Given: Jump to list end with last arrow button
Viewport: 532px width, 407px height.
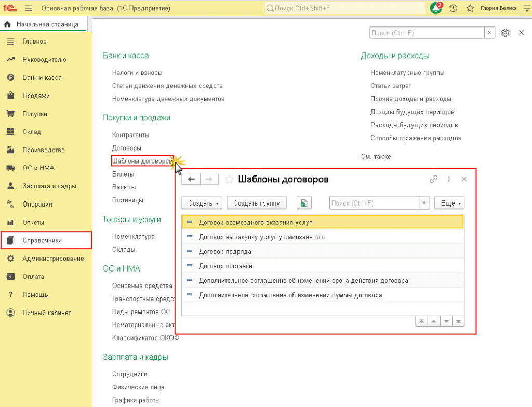Looking at the screenshot, I should click(458, 321).
